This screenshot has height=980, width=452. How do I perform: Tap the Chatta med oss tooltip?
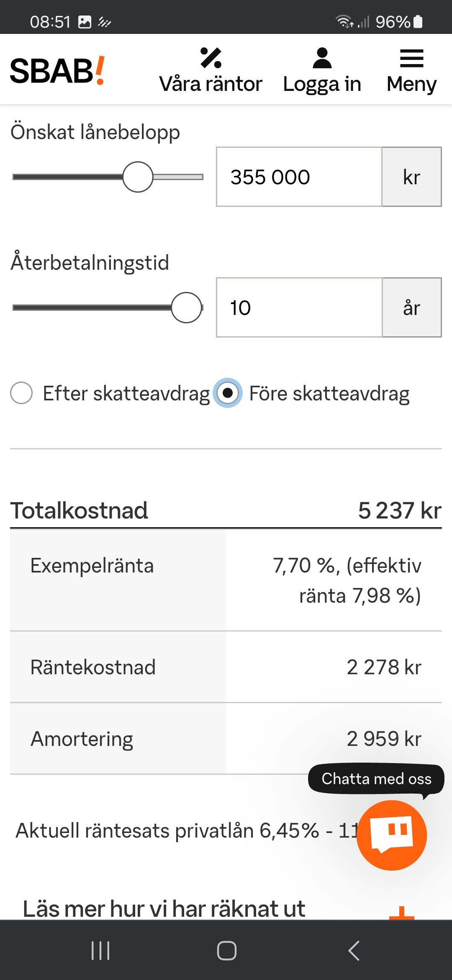[x=376, y=779]
